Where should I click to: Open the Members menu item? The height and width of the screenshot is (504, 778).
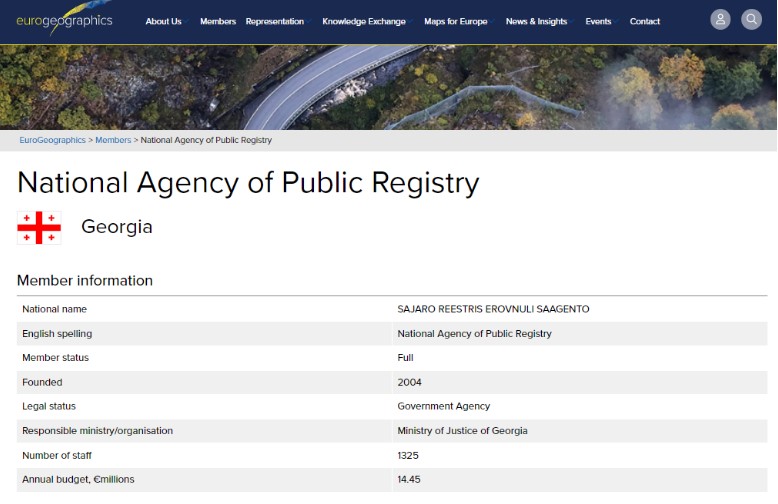[x=218, y=21]
